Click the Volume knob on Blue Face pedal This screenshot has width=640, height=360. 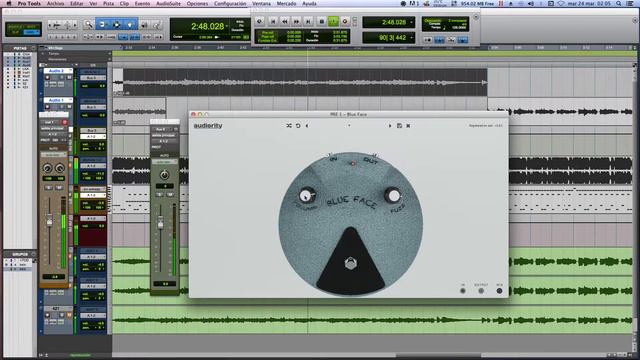pos(307,196)
